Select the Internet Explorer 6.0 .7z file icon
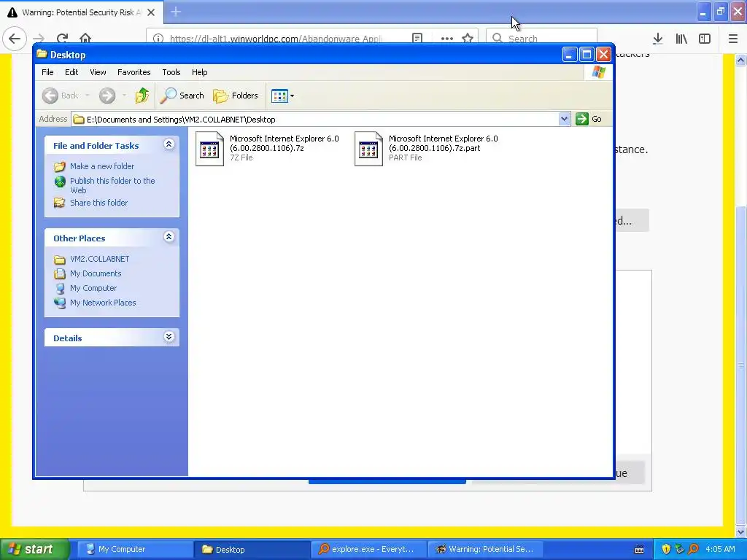Image resolution: width=747 pixels, height=560 pixels. tap(209, 149)
